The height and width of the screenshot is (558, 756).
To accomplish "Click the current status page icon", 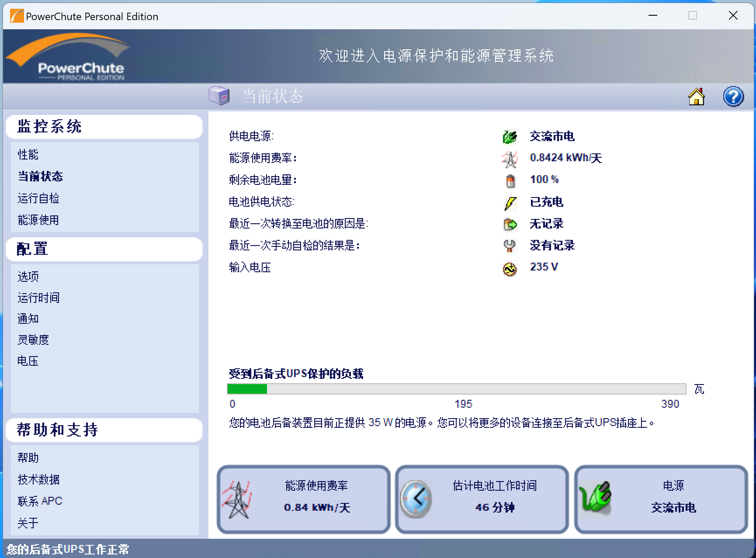I will click(x=219, y=96).
